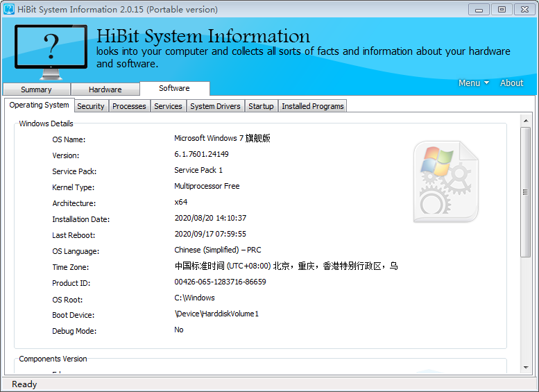Click the HiBit app icon in title bar

(x=8, y=10)
